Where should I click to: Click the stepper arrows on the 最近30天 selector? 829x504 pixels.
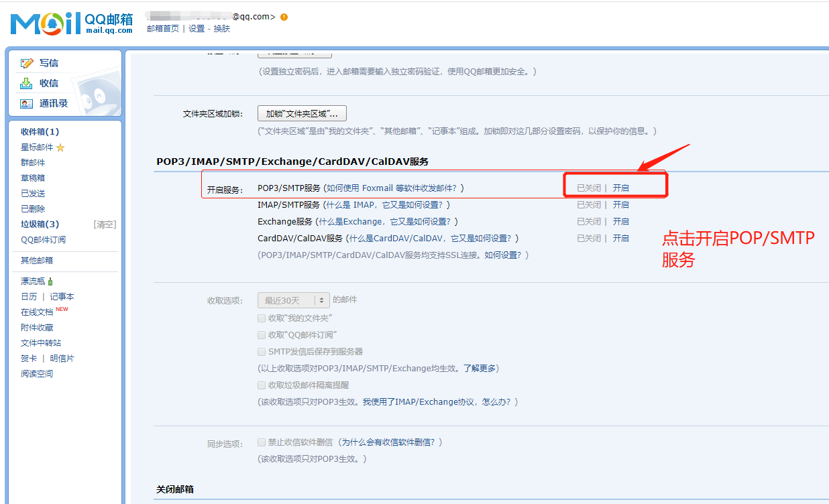tap(323, 300)
